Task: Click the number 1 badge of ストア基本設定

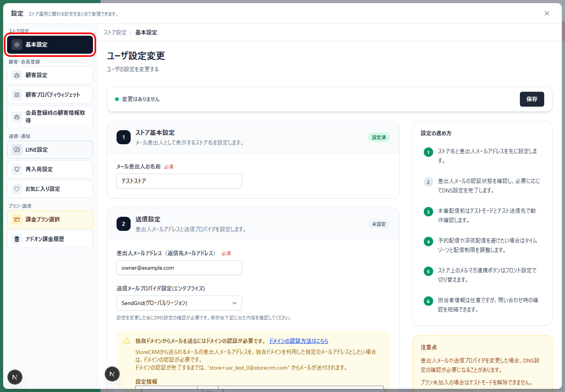Action: coord(124,137)
